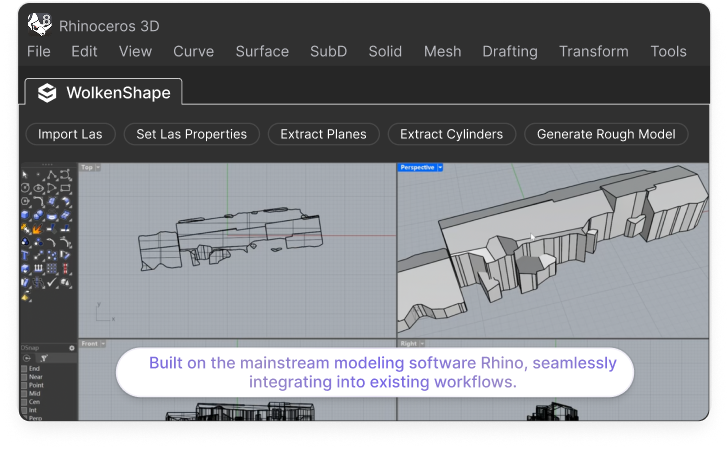Open the Front viewport dropdown arrow
728x449 pixels.
pyautogui.click(x=103, y=344)
